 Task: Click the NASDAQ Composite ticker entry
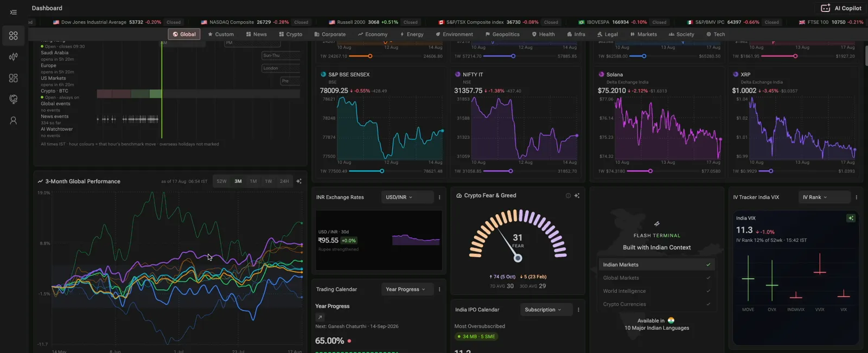tap(255, 22)
